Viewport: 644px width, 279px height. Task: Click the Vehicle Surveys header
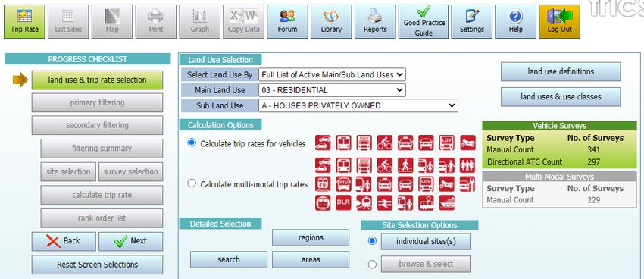coord(559,126)
